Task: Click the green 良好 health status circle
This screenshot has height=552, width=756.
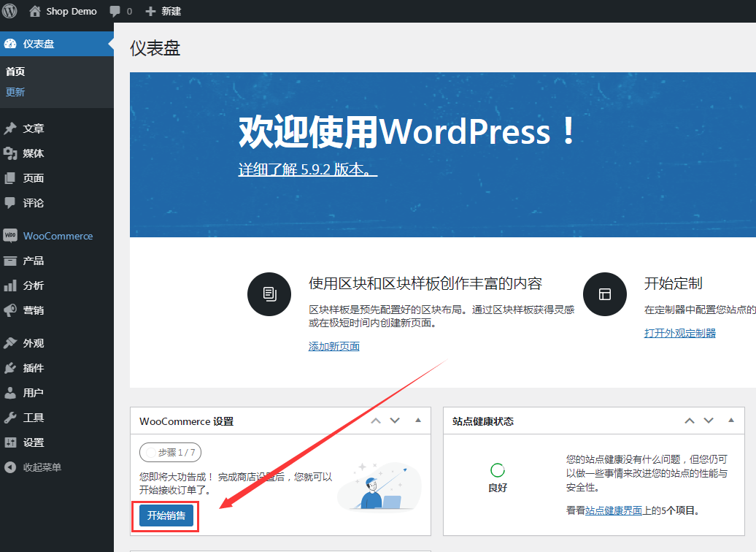Action: click(498, 470)
